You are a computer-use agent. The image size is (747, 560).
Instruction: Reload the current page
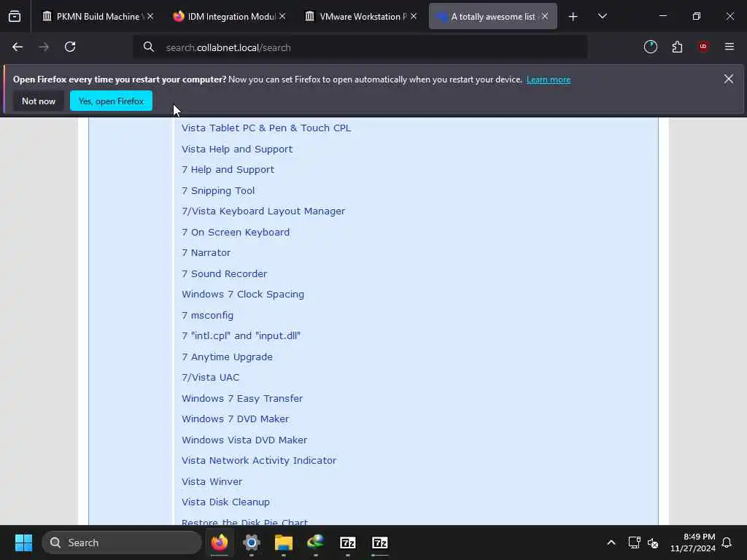(70, 47)
